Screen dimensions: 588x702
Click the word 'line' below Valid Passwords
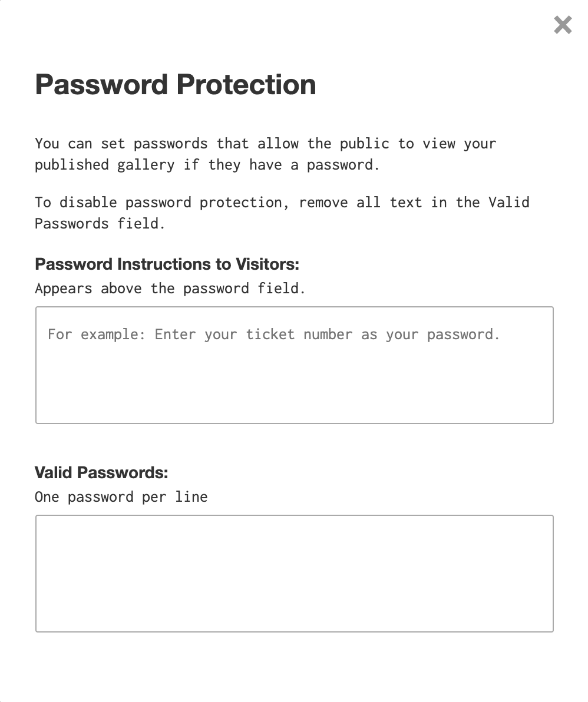pyautogui.click(x=191, y=497)
